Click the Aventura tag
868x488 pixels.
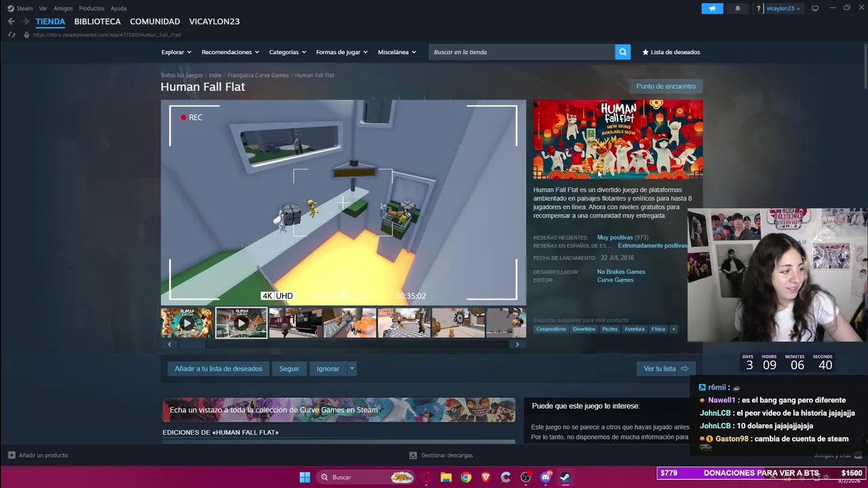coord(634,329)
